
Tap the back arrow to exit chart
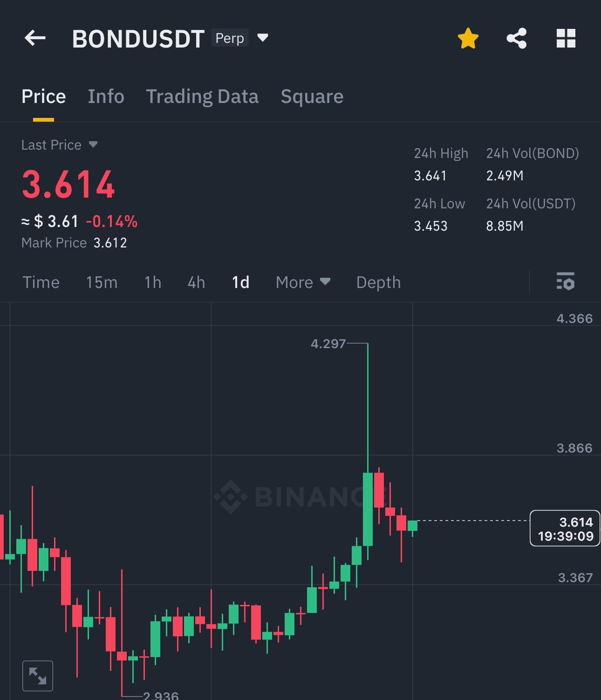pyautogui.click(x=35, y=38)
